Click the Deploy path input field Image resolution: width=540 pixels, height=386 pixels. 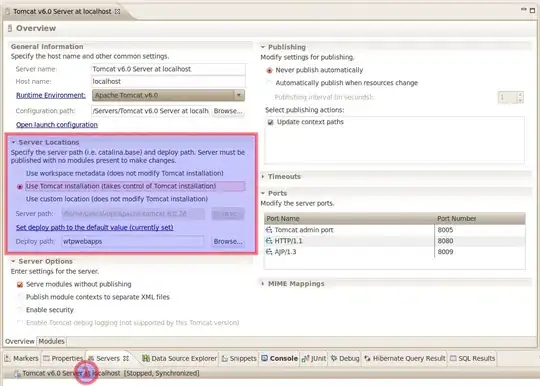pyautogui.click(x=133, y=241)
